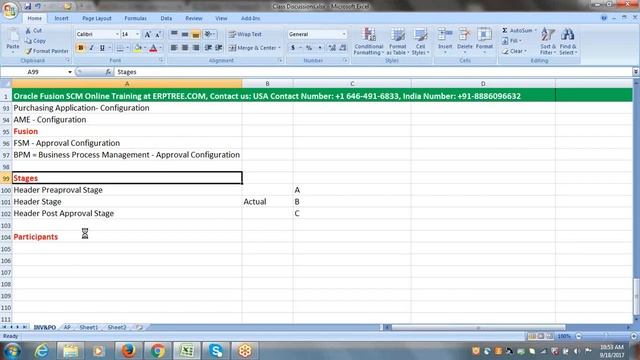The height and width of the screenshot is (360, 640).
Task: Cut the selected cell
Action: coord(33,31)
